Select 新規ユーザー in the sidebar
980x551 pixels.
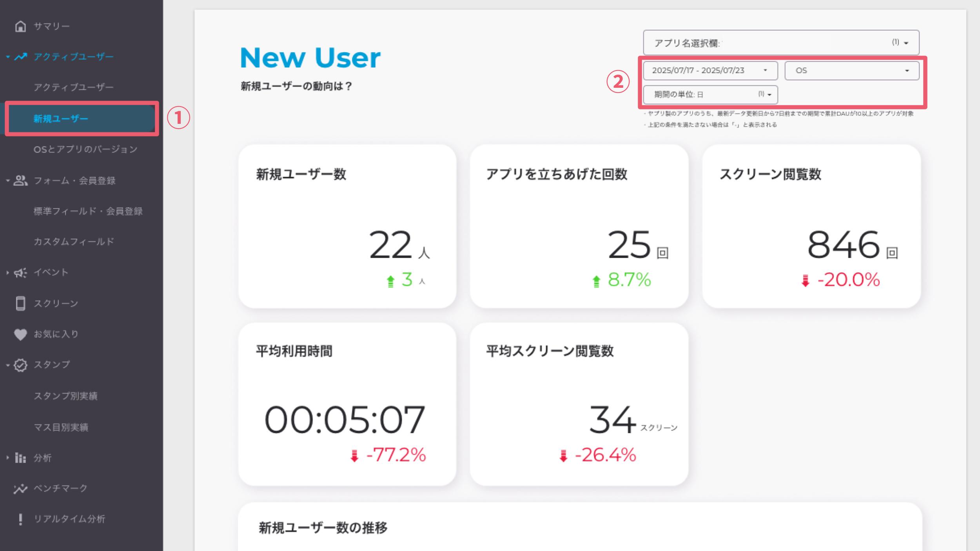(61, 119)
